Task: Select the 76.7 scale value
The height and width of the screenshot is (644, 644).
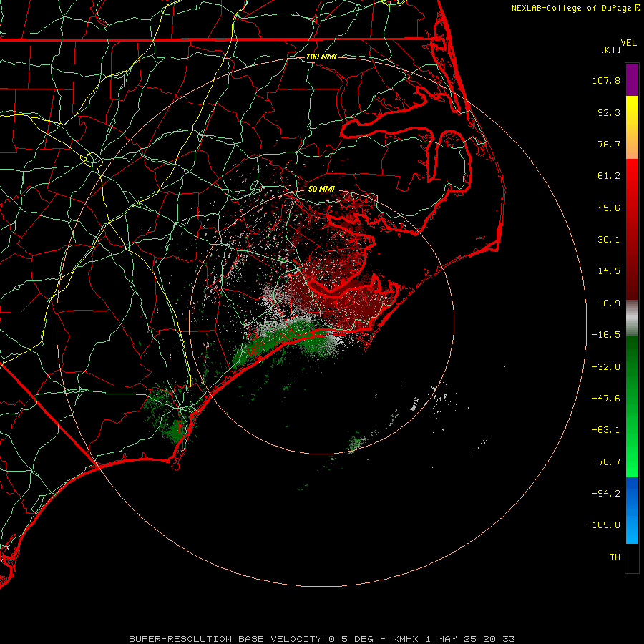Action: tap(609, 144)
